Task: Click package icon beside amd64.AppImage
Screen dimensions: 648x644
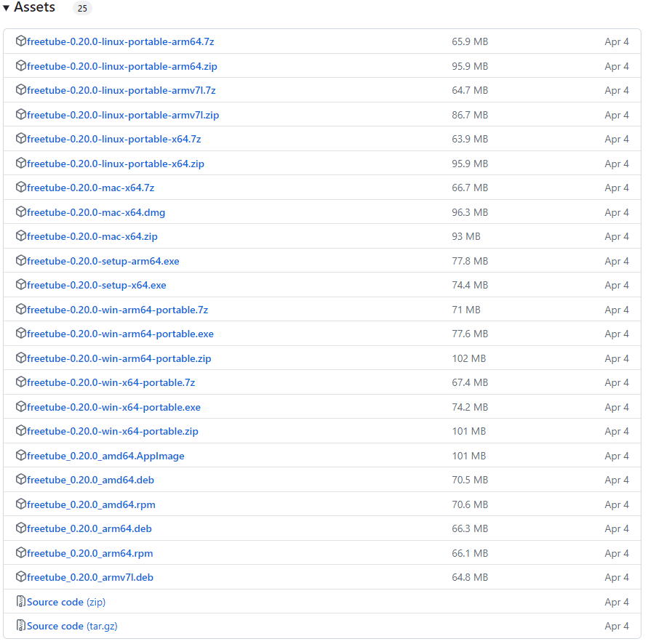Action: pyautogui.click(x=20, y=455)
